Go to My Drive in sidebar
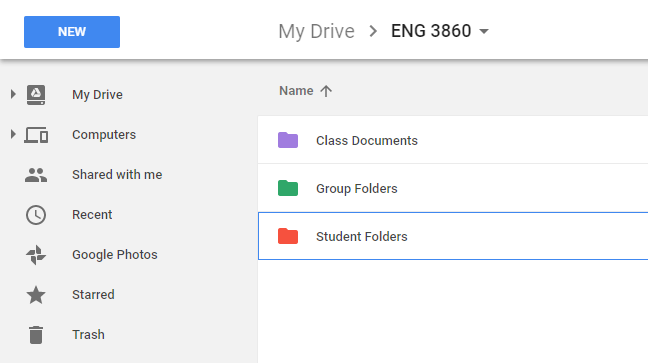 pos(97,95)
